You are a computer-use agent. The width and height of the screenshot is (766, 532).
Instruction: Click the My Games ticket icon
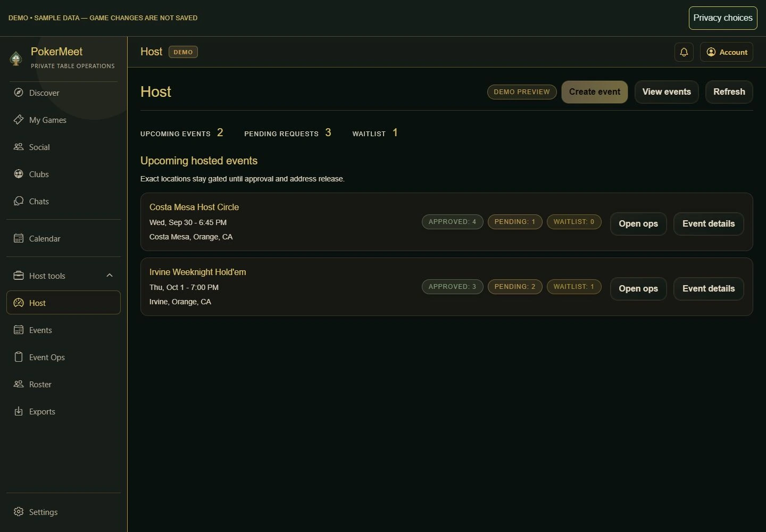click(19, 120)
